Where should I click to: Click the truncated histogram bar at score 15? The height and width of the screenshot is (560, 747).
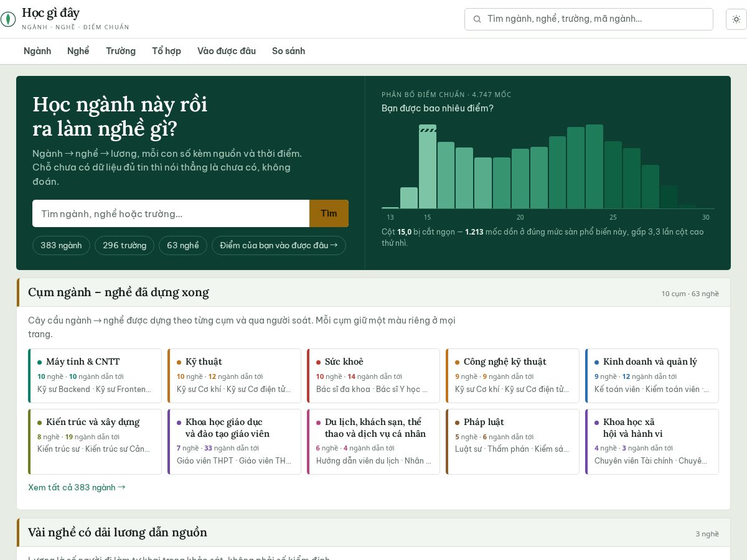428,166
